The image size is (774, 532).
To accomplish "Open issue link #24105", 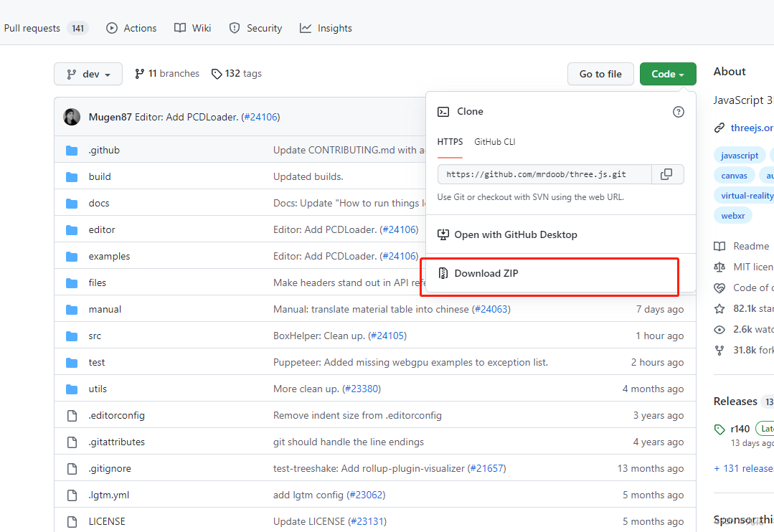I will click(x=387, y=336).
